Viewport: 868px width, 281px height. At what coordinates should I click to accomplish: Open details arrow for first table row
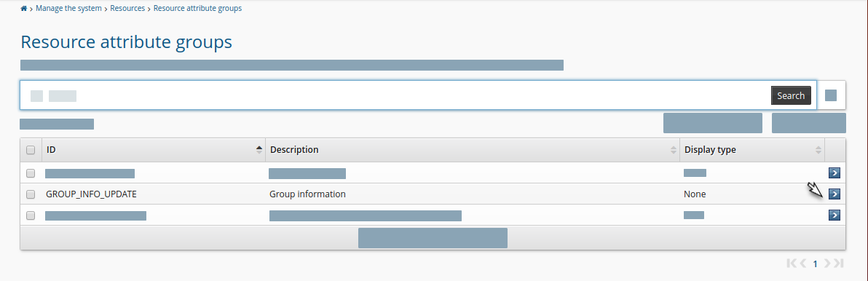(x=835, y=173)
